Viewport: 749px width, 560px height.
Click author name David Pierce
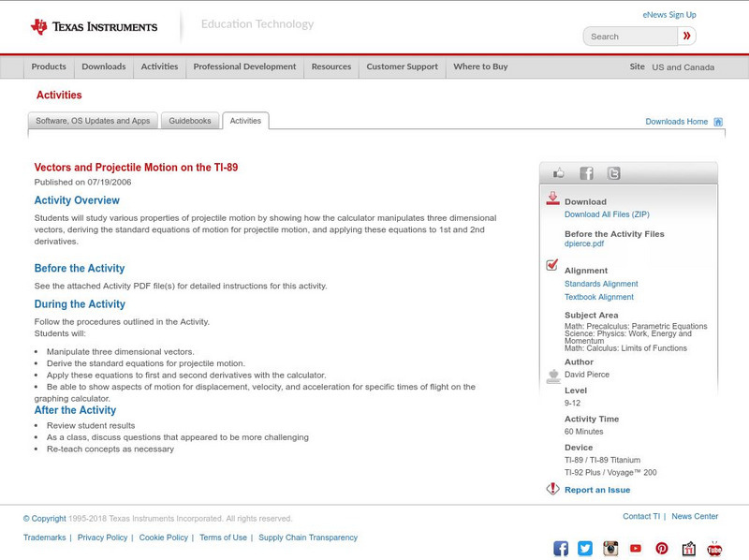(587, 375)
